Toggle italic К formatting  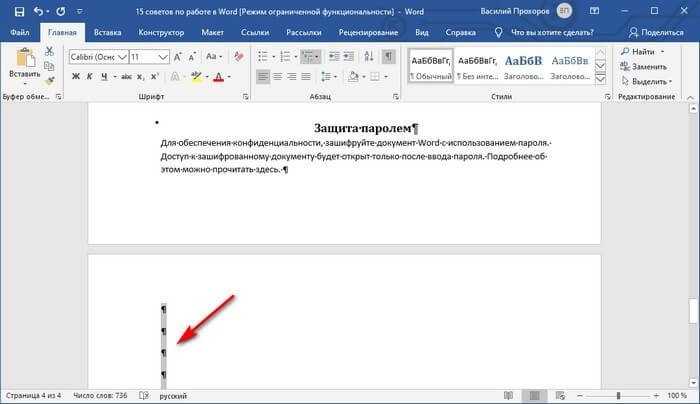[89, 77]
